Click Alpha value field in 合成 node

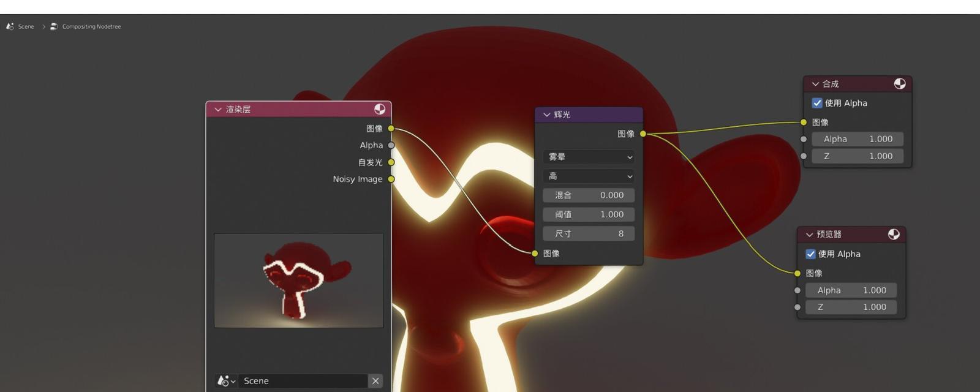coord(858,139)
